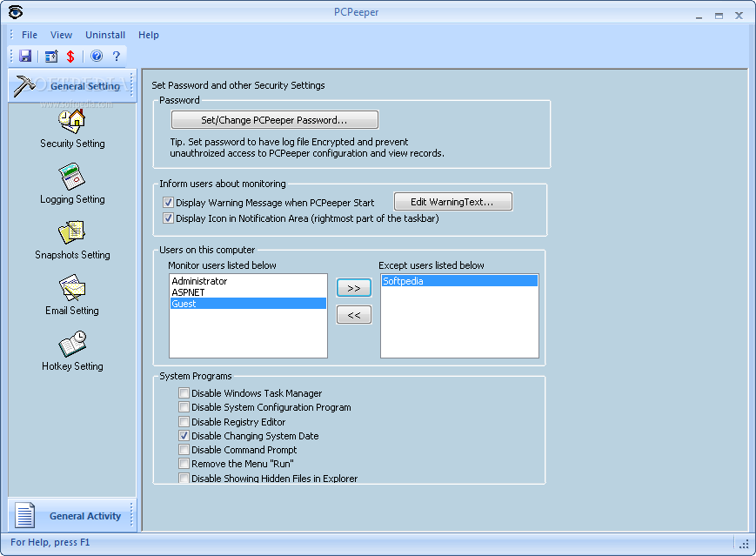The image size is (756, 556).
Task: Expand the General Activity panel header
Action: click(72, 515)
